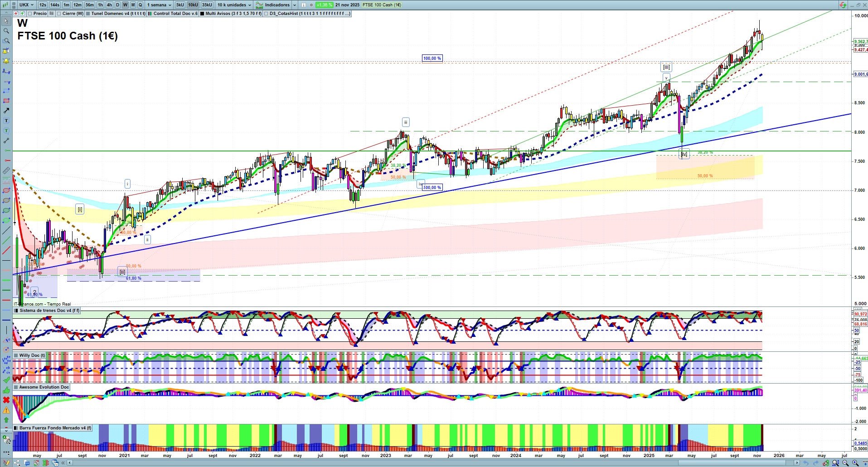
Task: Select the D daily timeframe
Action: click(x=117, y=5)
